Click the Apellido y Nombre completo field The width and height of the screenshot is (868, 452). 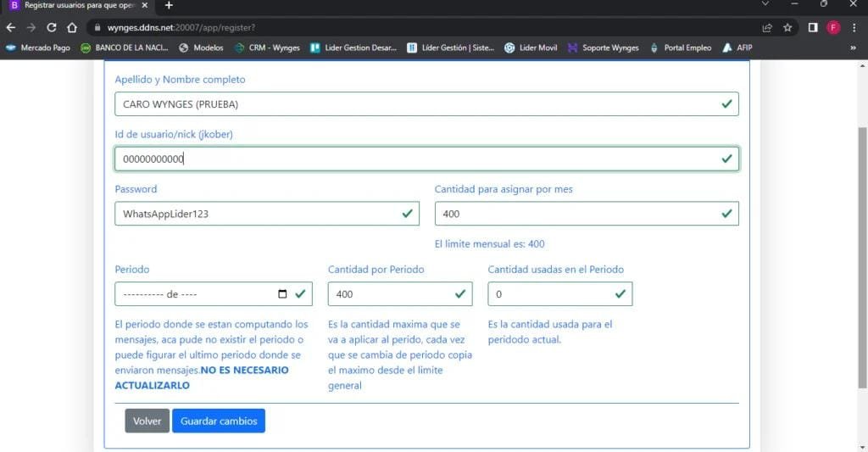pyautogui.click(x=415, y=103)
